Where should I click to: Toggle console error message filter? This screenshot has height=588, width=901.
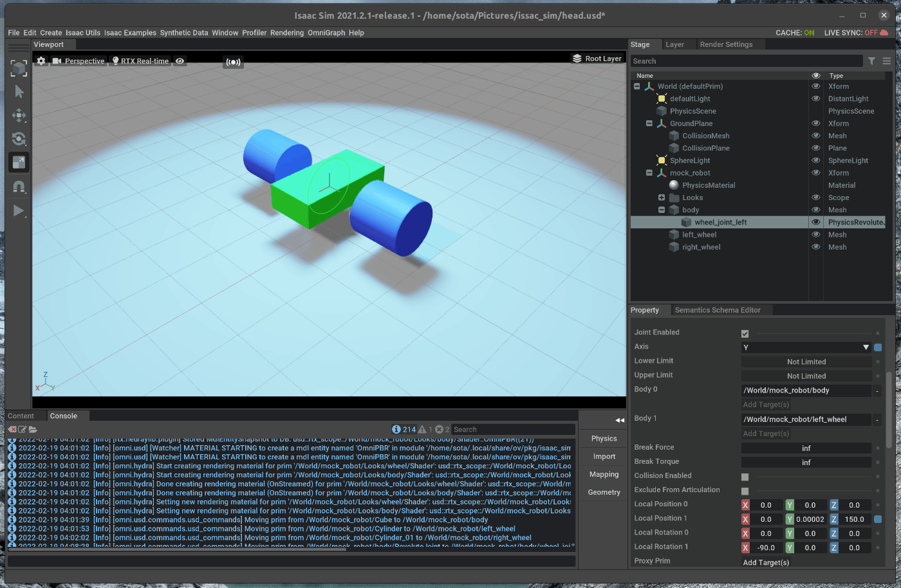tap(442, 429)
